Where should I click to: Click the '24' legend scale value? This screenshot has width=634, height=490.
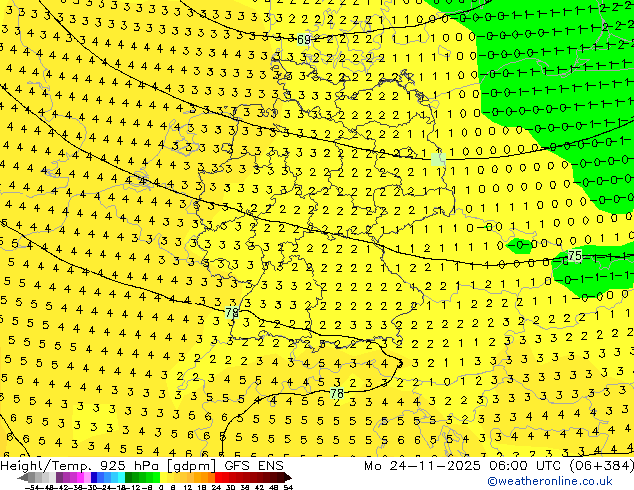click(x=216, y=487)
